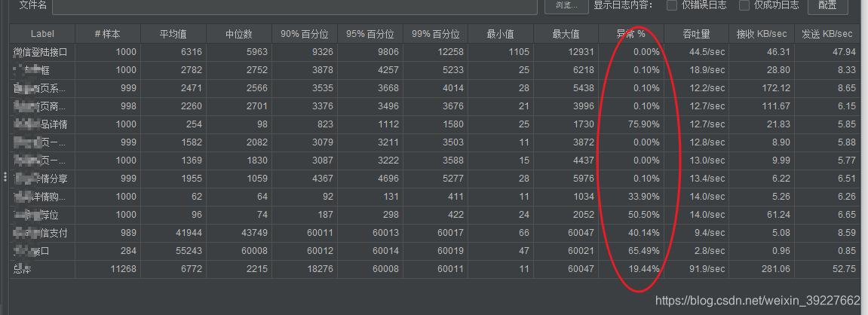Sort by the 平均值 column header
868x315 pixels.
coord(173,35)
